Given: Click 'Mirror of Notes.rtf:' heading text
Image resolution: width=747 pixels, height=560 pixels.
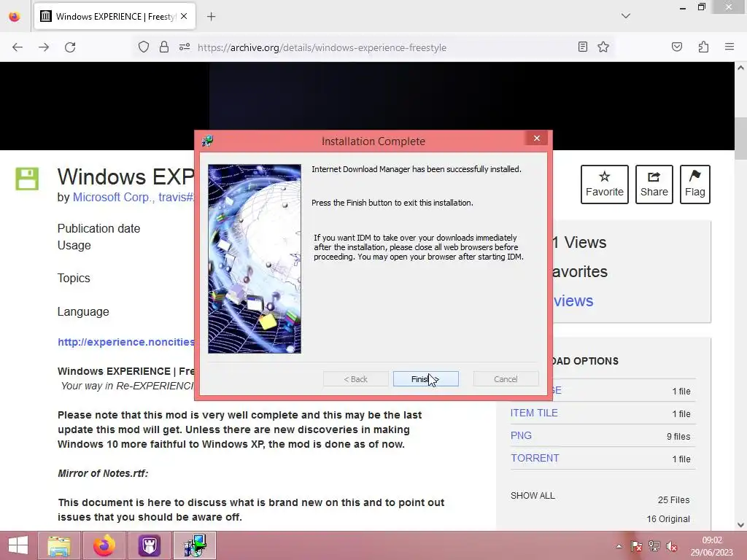Looking at the screenshot, I should click(x=103, y=473).
